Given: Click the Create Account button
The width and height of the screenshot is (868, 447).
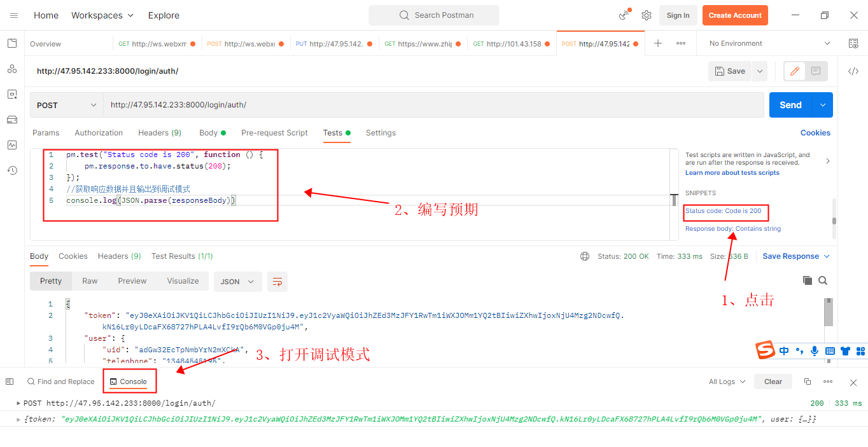Looking at the screenshot, I should pos(735,15).
